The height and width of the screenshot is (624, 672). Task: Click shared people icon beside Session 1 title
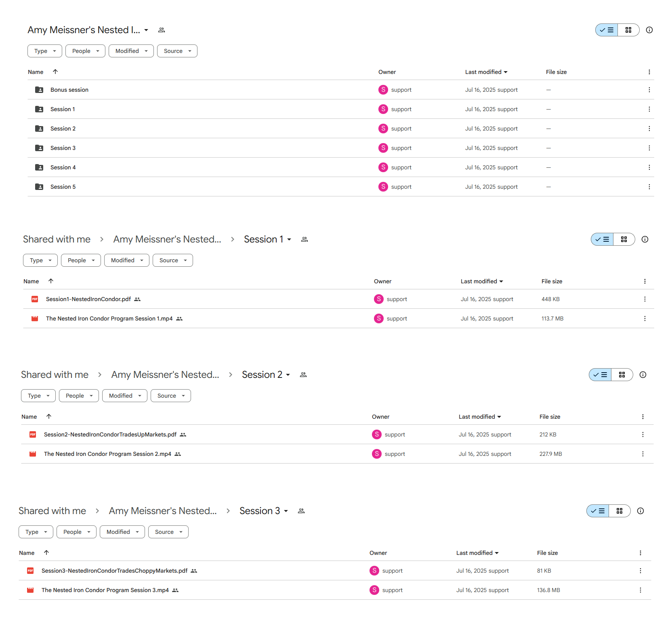click(x=304, y=239)
